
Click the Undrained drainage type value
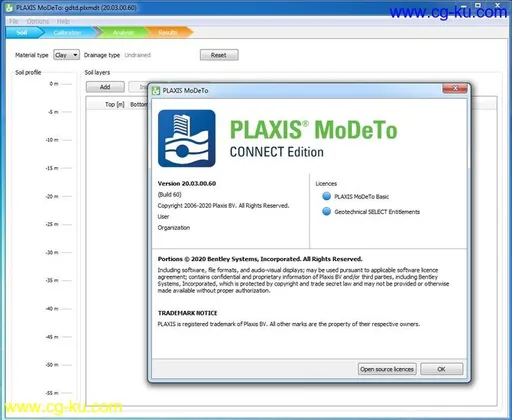click(137, 55)
